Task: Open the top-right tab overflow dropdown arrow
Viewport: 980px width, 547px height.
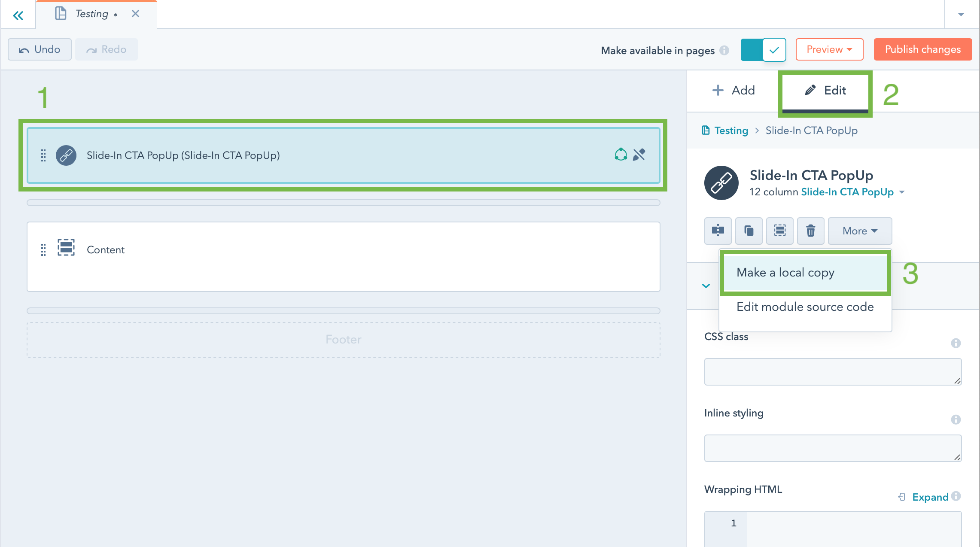Action: pyautogui.click(x=961, y=15)
